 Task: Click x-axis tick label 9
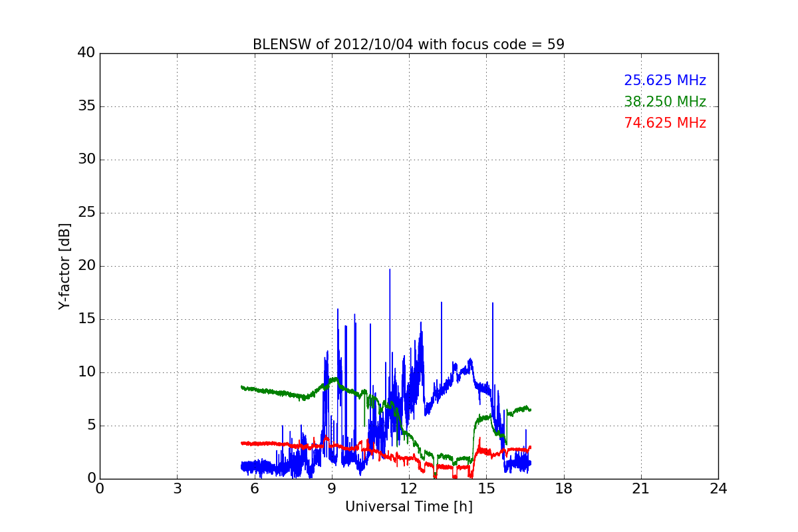coord(332,489)
